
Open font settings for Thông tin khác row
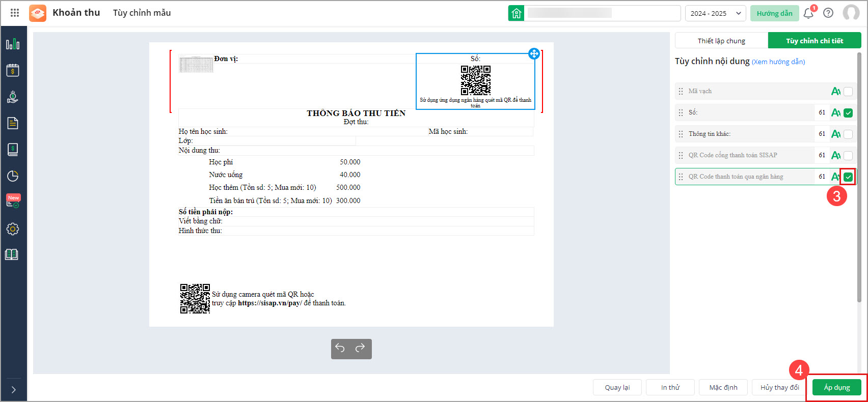[x=836, y=134]
